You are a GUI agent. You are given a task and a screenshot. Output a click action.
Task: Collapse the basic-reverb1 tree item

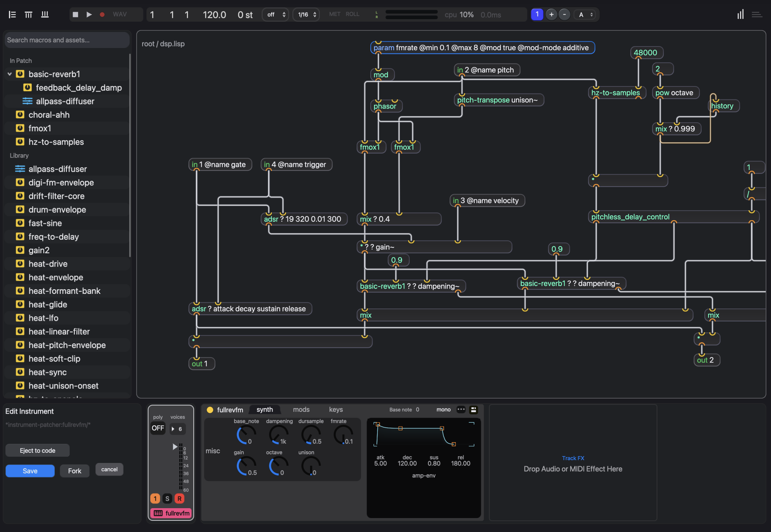[x=10, y=74]
